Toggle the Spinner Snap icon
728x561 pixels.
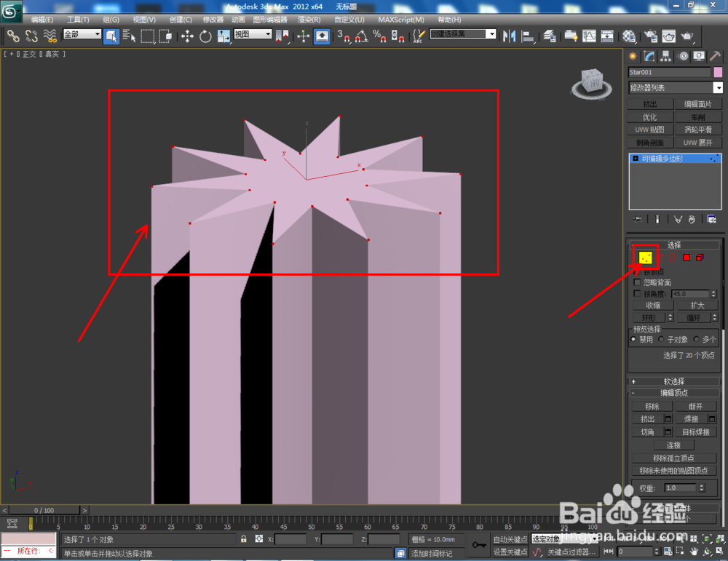tap(397, 36)
